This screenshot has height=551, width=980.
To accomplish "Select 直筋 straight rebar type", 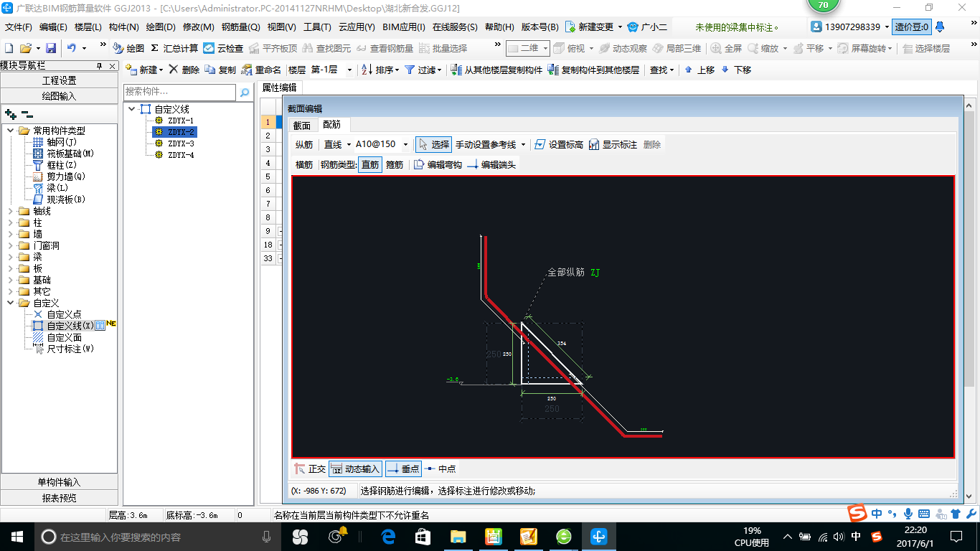I will [x=370, y=164].
